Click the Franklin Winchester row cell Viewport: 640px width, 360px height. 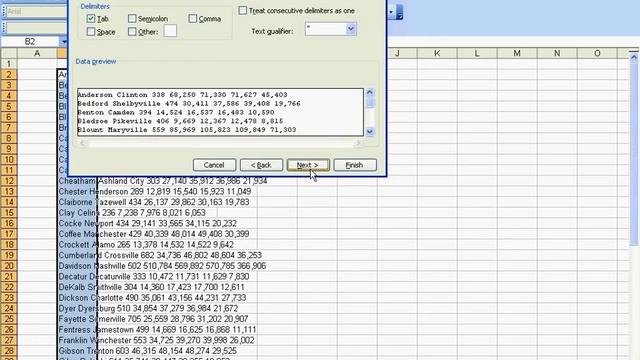(x=77, y=340)
